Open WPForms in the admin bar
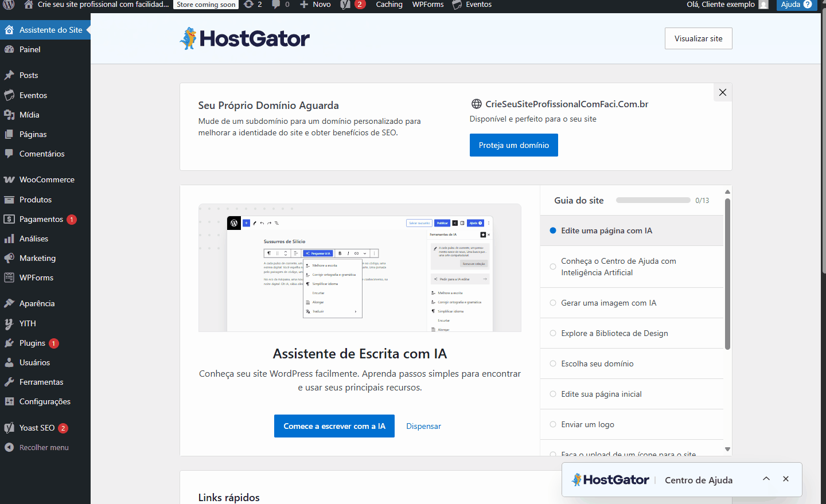The width and height of the screenshot is (826, 504). [x=428, y=5]
